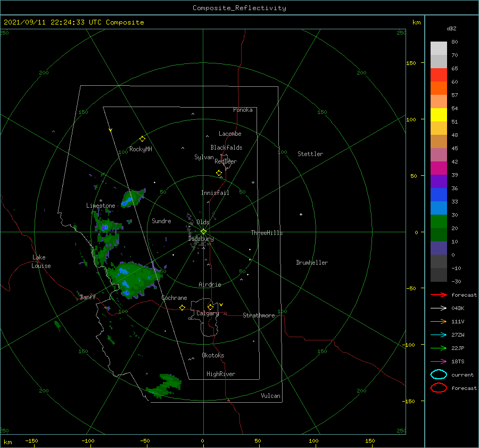Click the Airdrie town label

[210, 284]
